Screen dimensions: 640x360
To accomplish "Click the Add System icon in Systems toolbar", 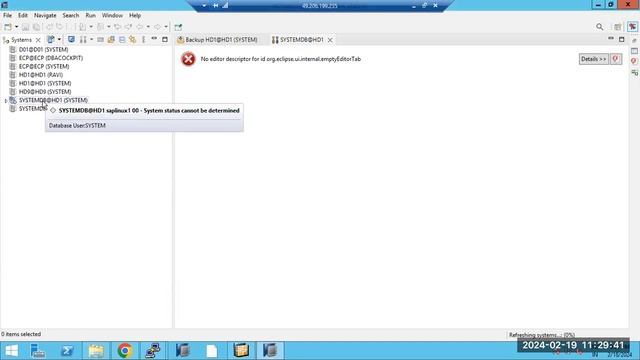I will point(51,39).
